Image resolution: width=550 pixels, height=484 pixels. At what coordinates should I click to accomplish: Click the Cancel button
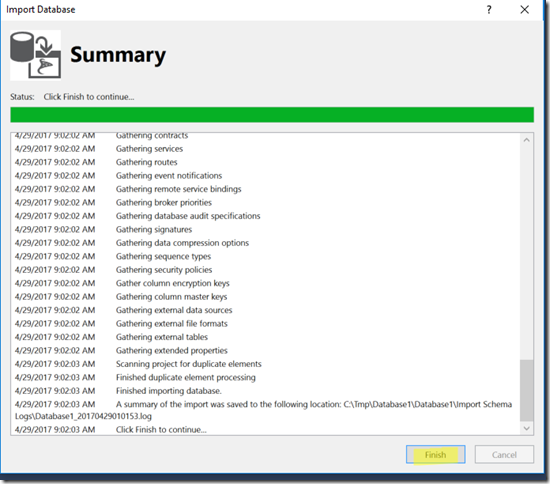click(x=504, y=455)
